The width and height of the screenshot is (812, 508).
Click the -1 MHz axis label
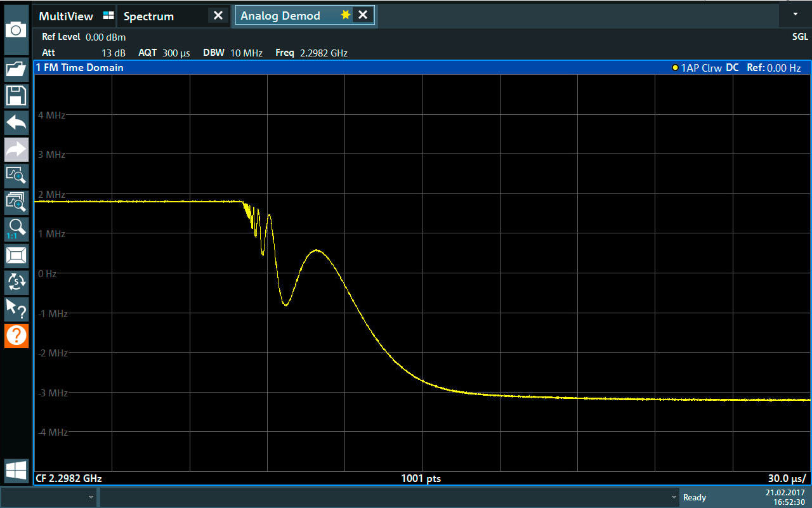[x=51, y=313]
